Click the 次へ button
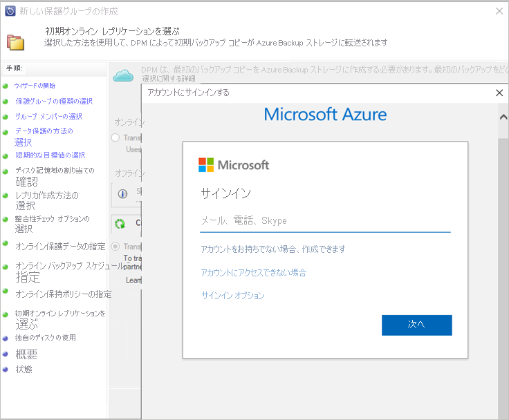The height and width of the screenshot is (420, 509). click(x=417, y=325)
